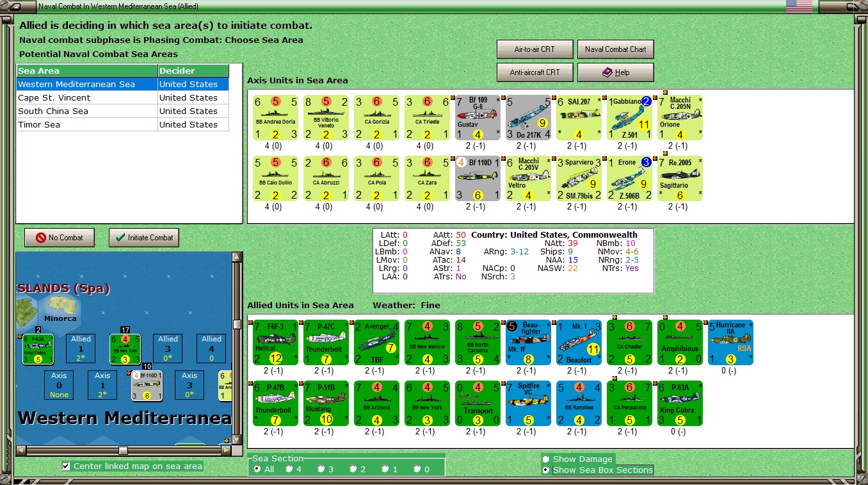Click Bf 110D counter in Axis units panel
Screen dimensions: 868x485
pos(478,179)
